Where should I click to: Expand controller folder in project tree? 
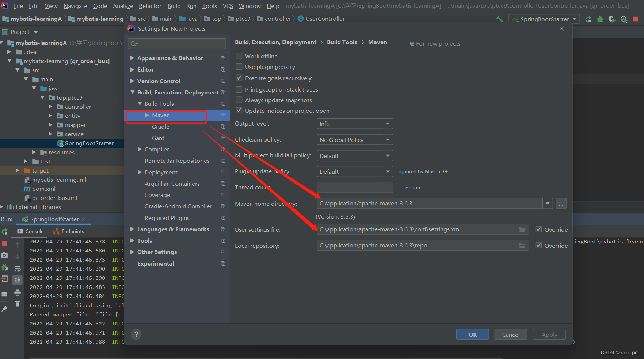[x=50, y=107]
